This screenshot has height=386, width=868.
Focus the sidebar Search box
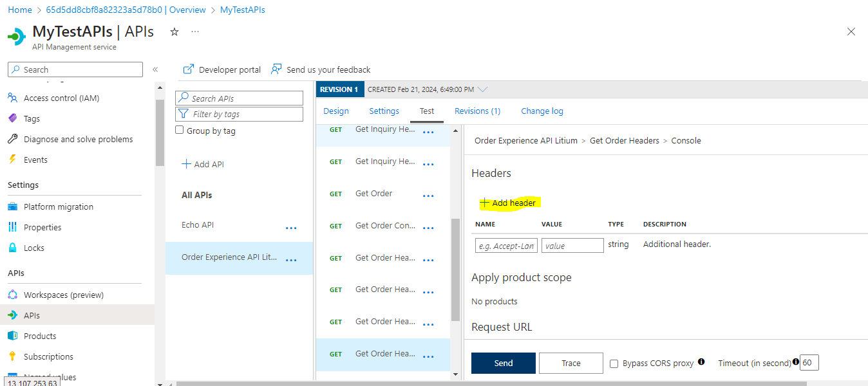75,69
